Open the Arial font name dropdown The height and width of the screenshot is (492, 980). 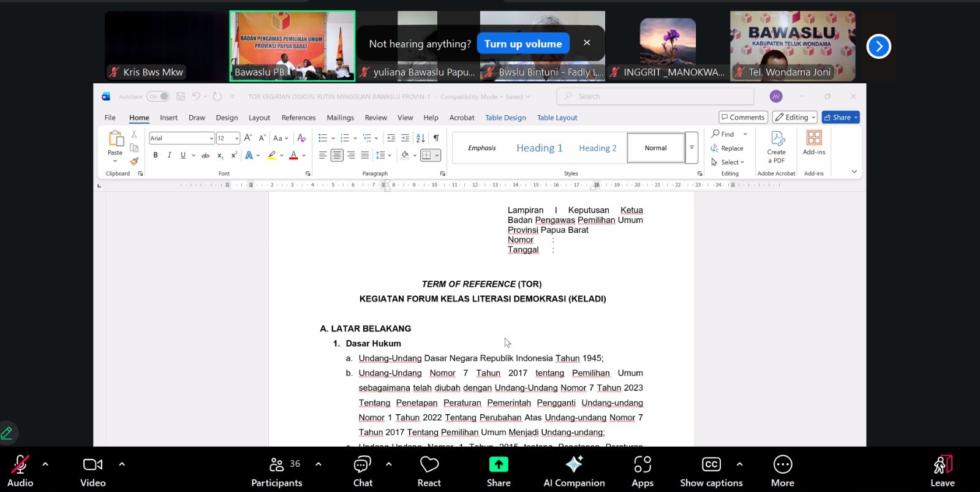(x=211, y=138)
